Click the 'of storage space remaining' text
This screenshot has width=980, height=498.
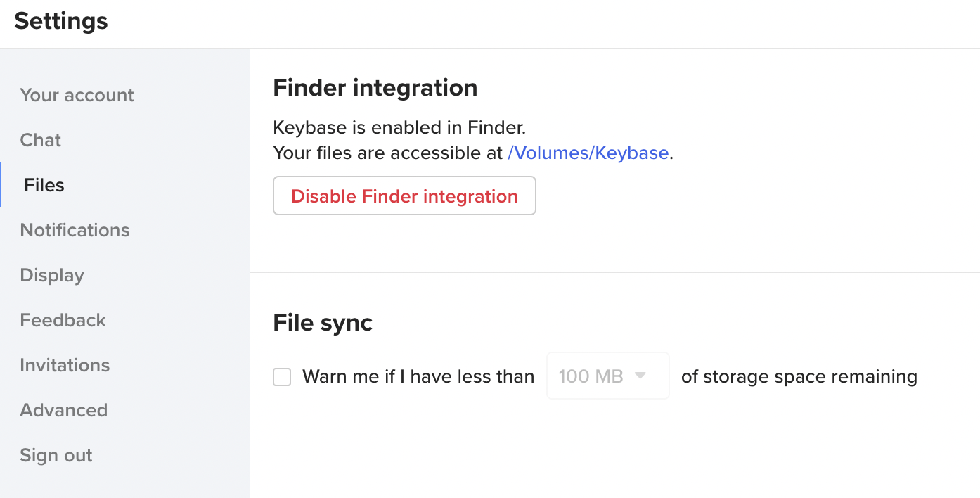click(x=799, y=377)
